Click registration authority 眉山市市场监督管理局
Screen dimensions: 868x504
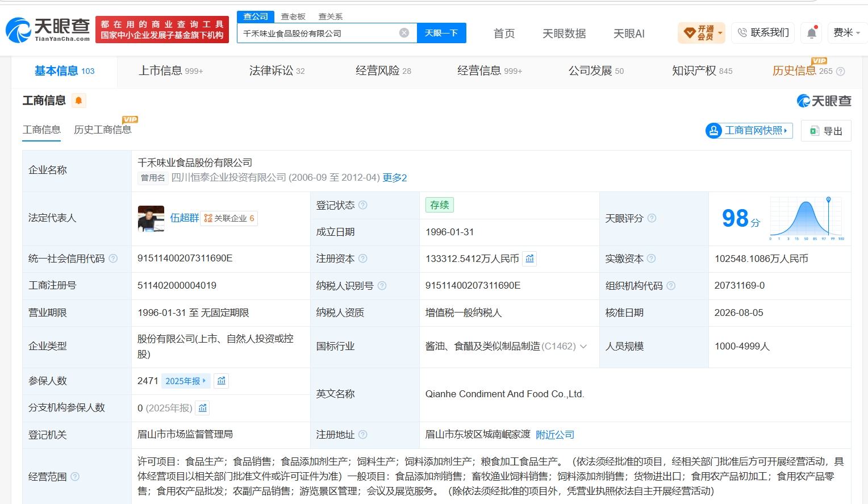[185, 434]
